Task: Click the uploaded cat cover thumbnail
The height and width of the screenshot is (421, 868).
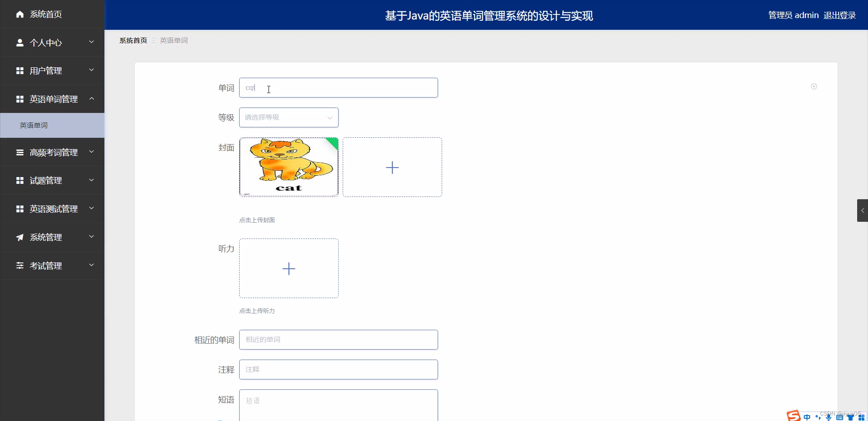Action: 288,167
